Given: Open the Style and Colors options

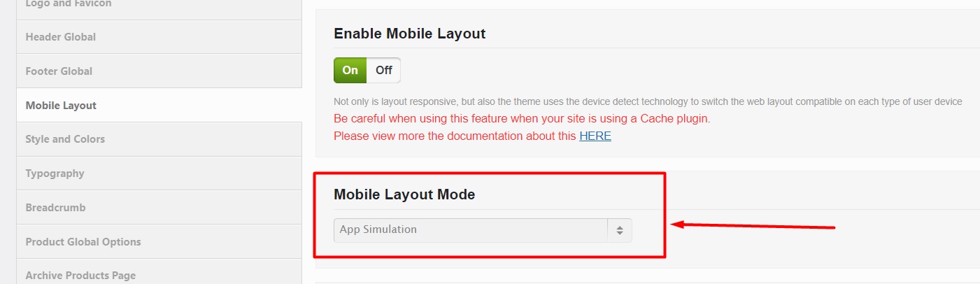Looking at the screenshot, I should pyautogui.click(x=65, y=139).
